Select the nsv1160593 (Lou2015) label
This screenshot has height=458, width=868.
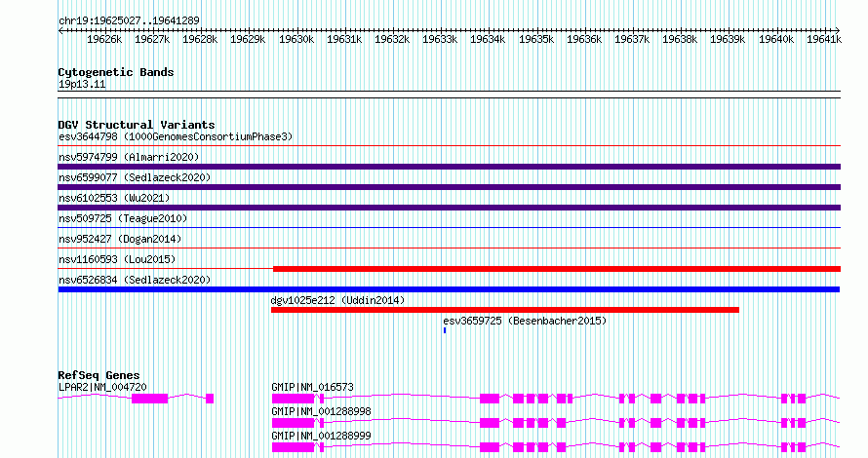coord(117,259)
